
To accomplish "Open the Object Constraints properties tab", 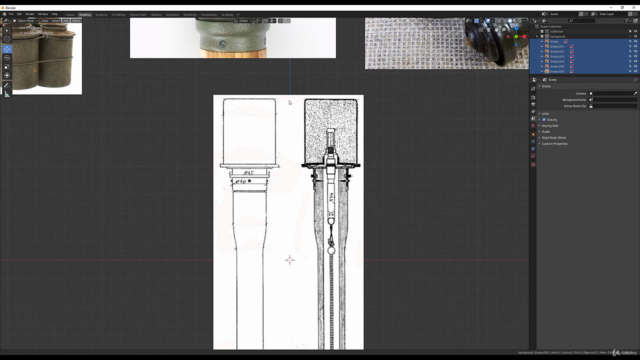I will (x=533, y=149).
